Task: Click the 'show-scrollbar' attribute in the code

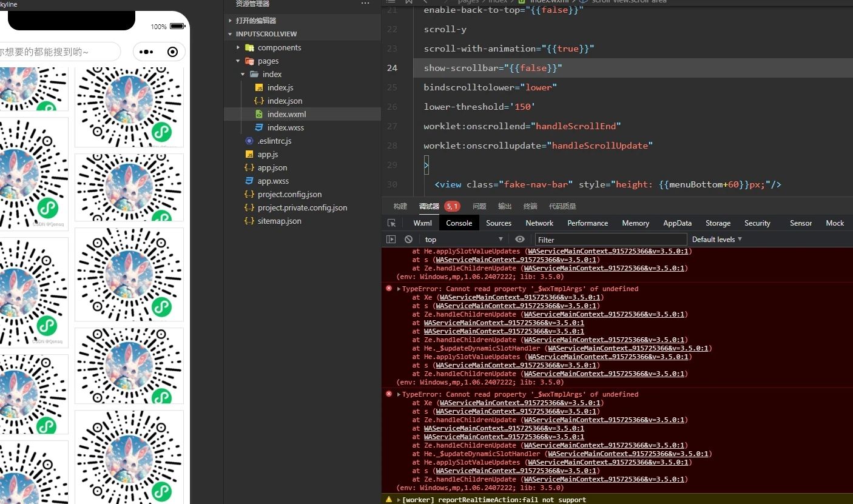Action: 460,68
